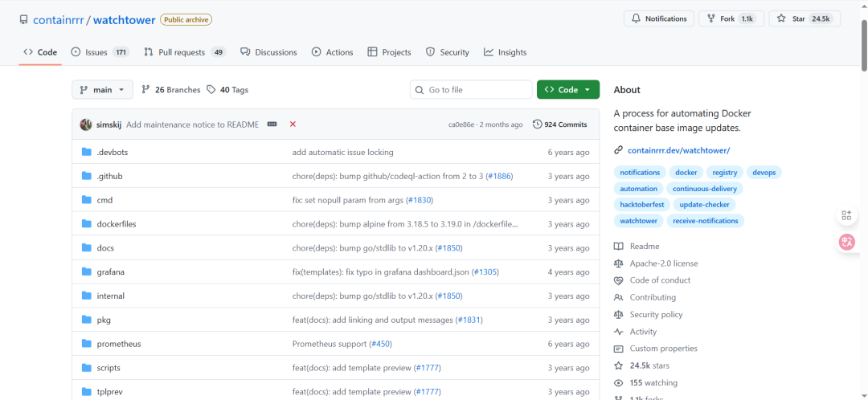Click the Notifications bell icon
Image resolution: width=868 pixels, height=400 pixels.
[637, 18]
